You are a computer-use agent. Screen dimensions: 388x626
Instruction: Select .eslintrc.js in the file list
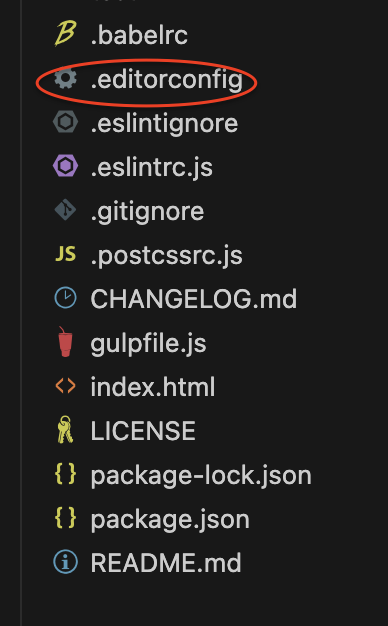[x=152, y=168]
